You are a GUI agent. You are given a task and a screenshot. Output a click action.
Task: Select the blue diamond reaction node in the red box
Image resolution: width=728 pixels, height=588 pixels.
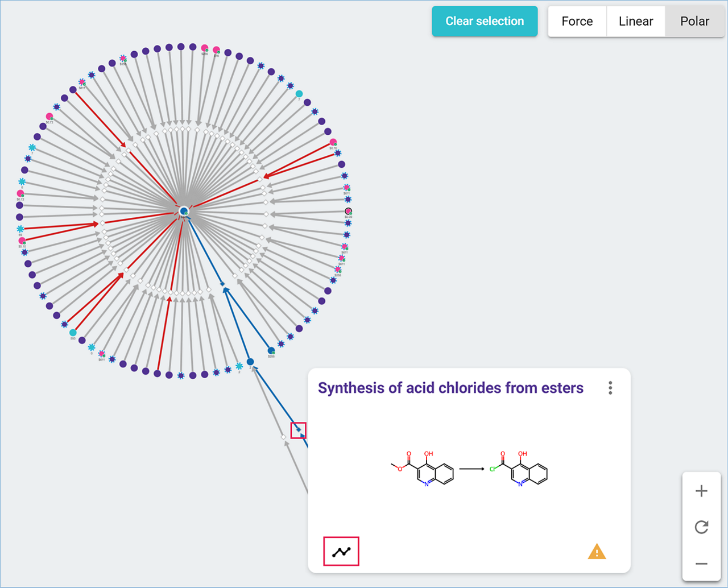pyautogui.click(x=298, y=430)
